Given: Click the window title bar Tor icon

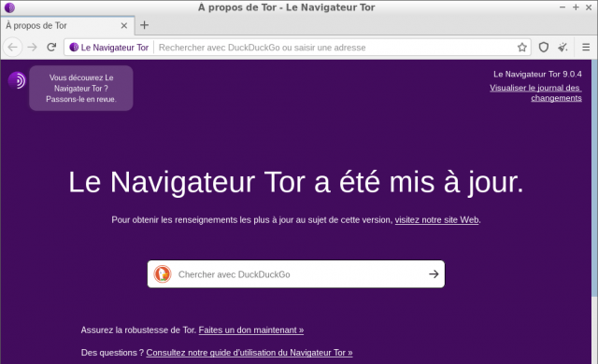Looking at the screenshot, I should coord(9,7).
